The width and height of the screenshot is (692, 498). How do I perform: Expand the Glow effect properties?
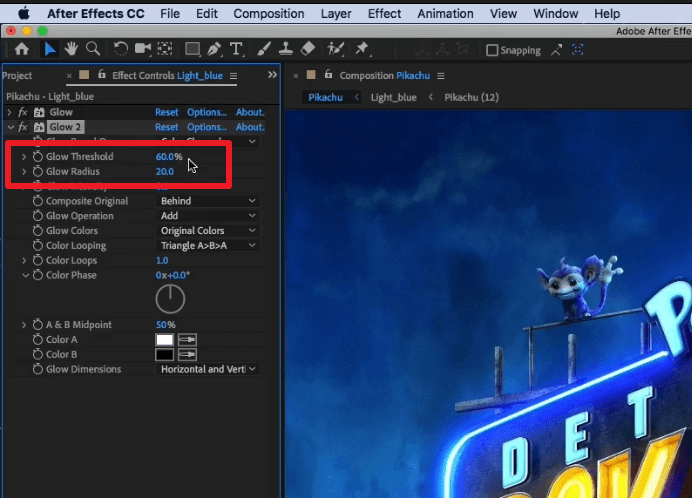pyautogui.click(x=9, y=112)
